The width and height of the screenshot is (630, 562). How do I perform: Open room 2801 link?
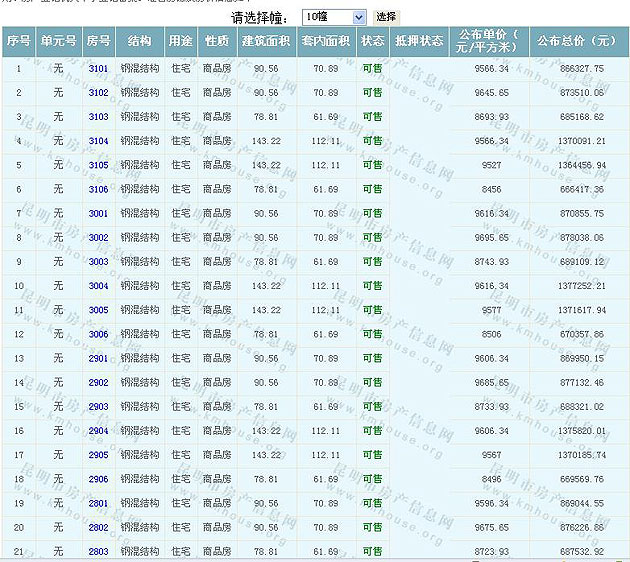pos(98,503)
